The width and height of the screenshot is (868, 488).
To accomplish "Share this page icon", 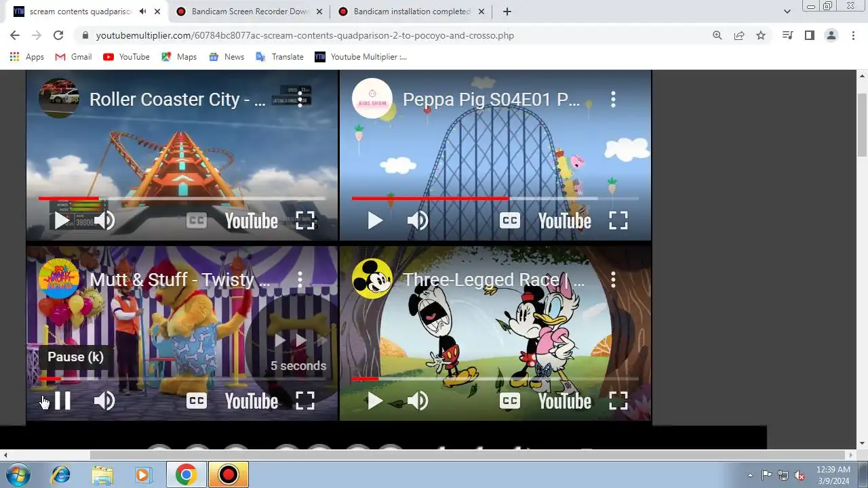I will [739, 35].
